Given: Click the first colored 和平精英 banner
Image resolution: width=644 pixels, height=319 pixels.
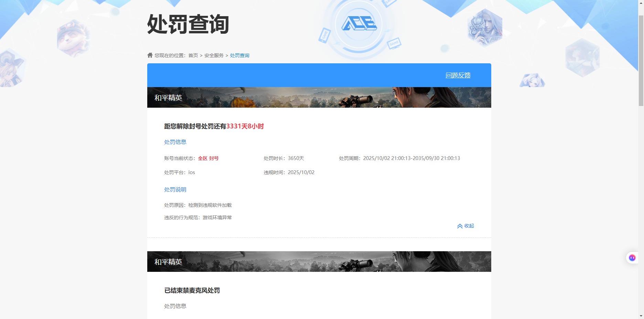Looking at the screenshot, I should point(319,97).
